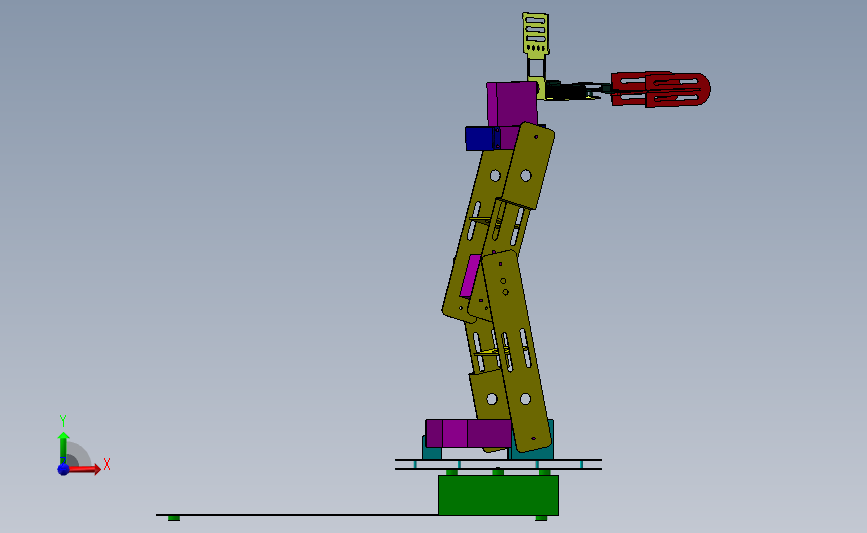The height and width of the screenshot is (533, 867).
Task: Select the magenta servo block at the arm top
Action: pos(512,103)
